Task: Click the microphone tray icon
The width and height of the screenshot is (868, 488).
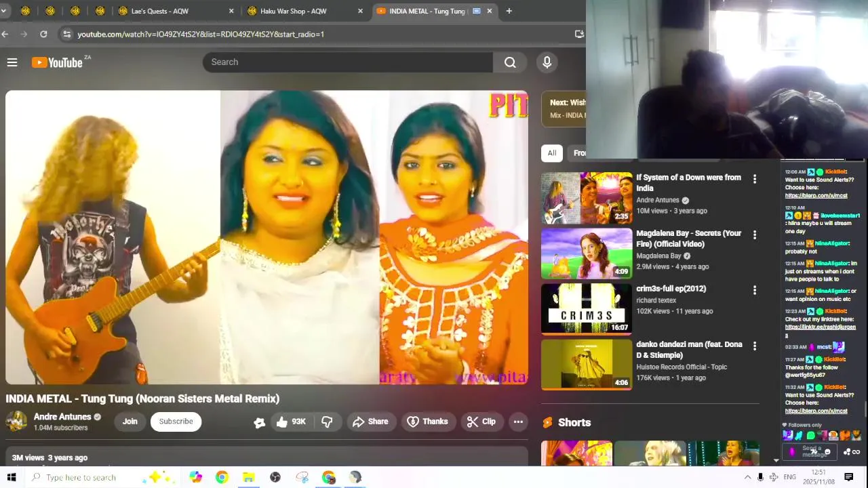Action: coord(760,477)
